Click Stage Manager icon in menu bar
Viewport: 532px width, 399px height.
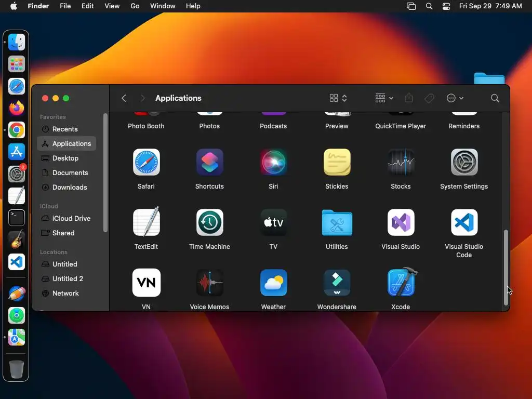[x=411, y=6]
